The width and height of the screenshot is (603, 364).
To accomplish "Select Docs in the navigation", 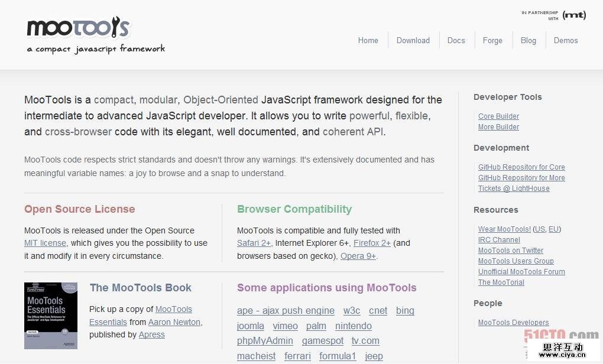I will point(456,41).
